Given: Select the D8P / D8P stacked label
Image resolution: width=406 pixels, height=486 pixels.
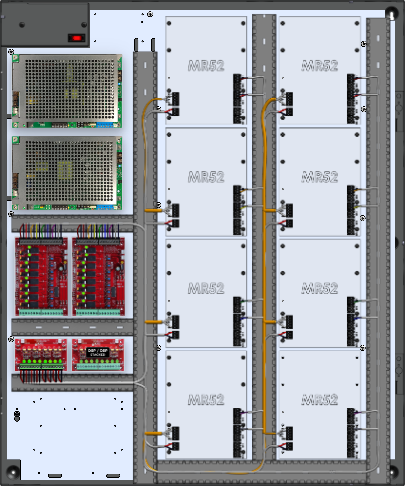Looking at the screenshot, I should pyautogui.click(x=98, y=352).
